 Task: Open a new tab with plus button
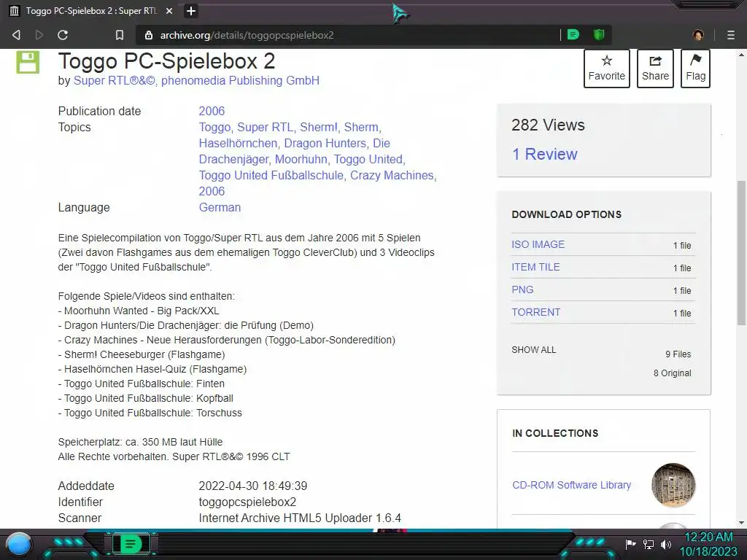pos(191,11)
